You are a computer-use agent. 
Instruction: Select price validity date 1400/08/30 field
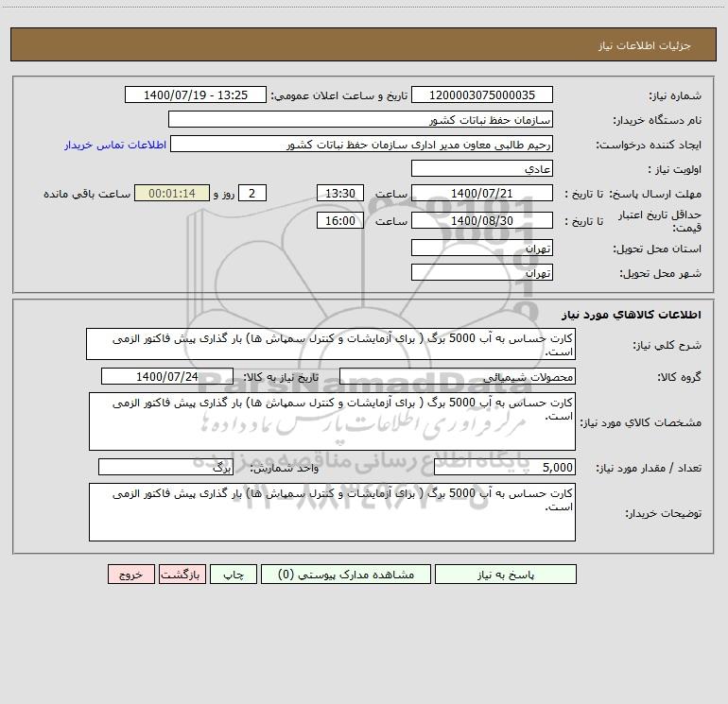(x=482, y=220)
